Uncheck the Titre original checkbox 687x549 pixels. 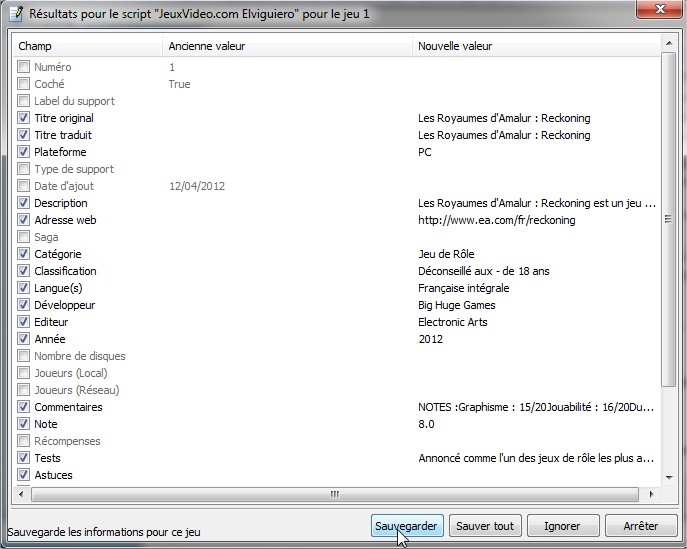pyautogui.click(x=24, y=118)
